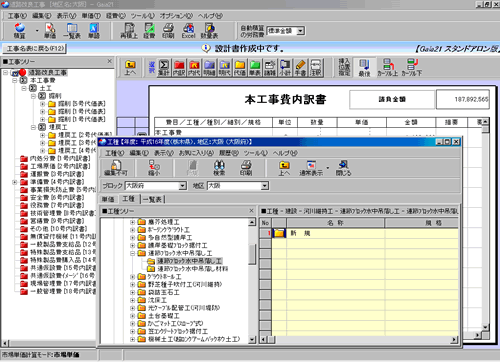Click the 工種ツリー vertical scrollbar thumb
This screenshot has height=362, width=500.
click(252, 255)
